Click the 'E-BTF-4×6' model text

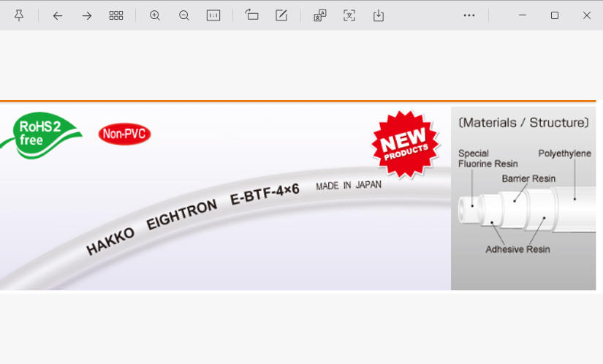(265, 194)
